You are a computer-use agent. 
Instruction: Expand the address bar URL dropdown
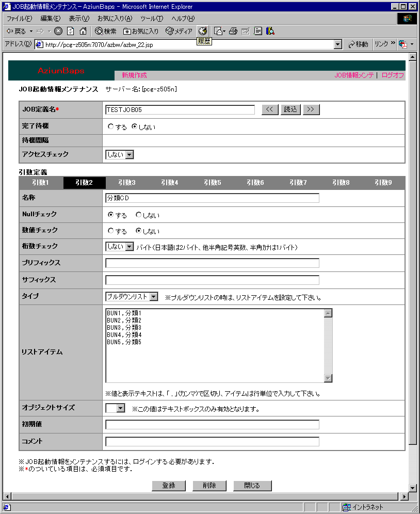(338, 44)
